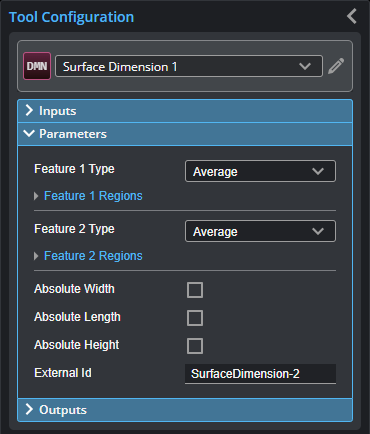The image size is (370, 434).
Task: Click the Outputs section chevron icon
Action: 29,409
